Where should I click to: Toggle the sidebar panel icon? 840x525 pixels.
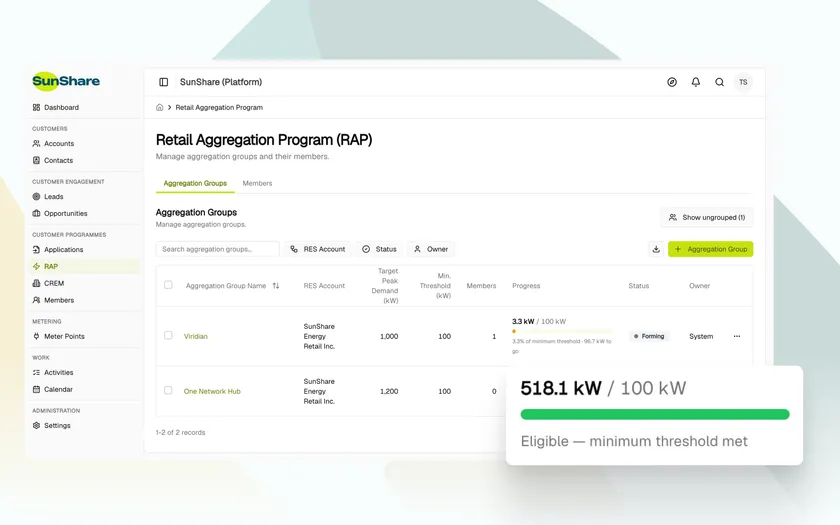click(163, 82)
